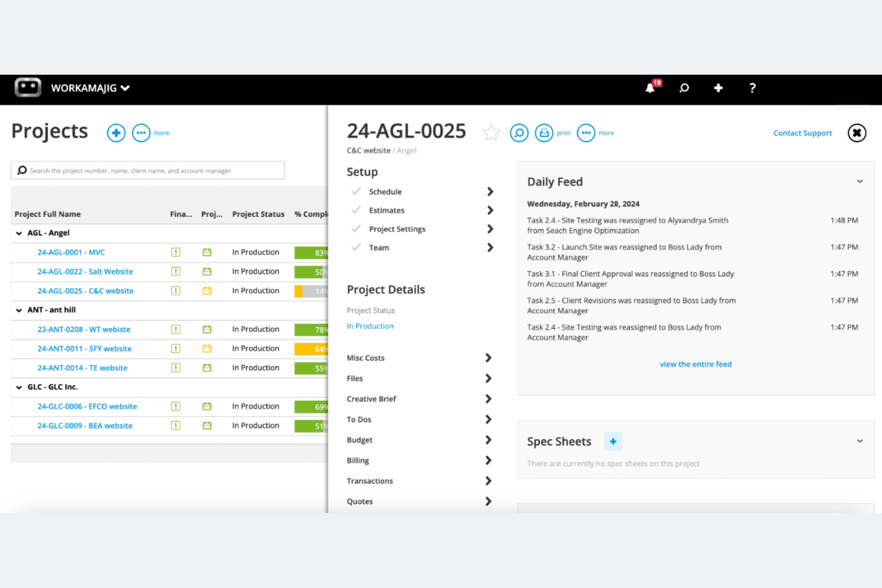The width and height of the screenshot is (882, 588).
Task: Open project link 24-AGL-0022 - Salt Website
Action: tap(85, 272)
